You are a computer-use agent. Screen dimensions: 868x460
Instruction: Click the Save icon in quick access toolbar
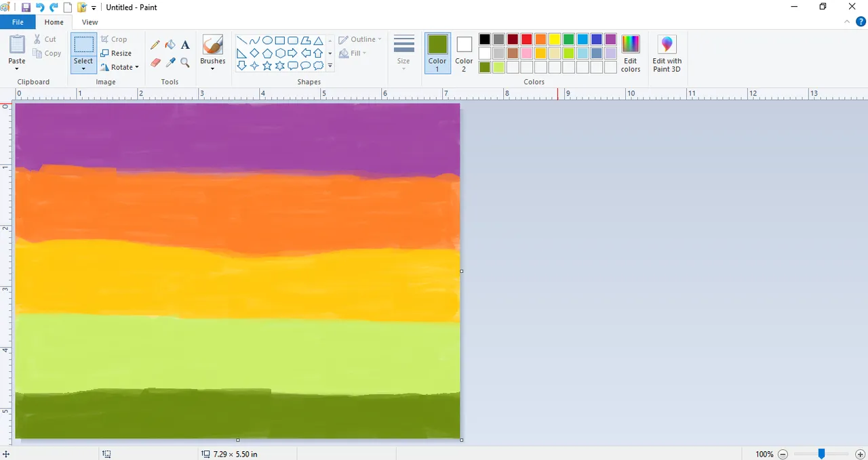(26, 7)
